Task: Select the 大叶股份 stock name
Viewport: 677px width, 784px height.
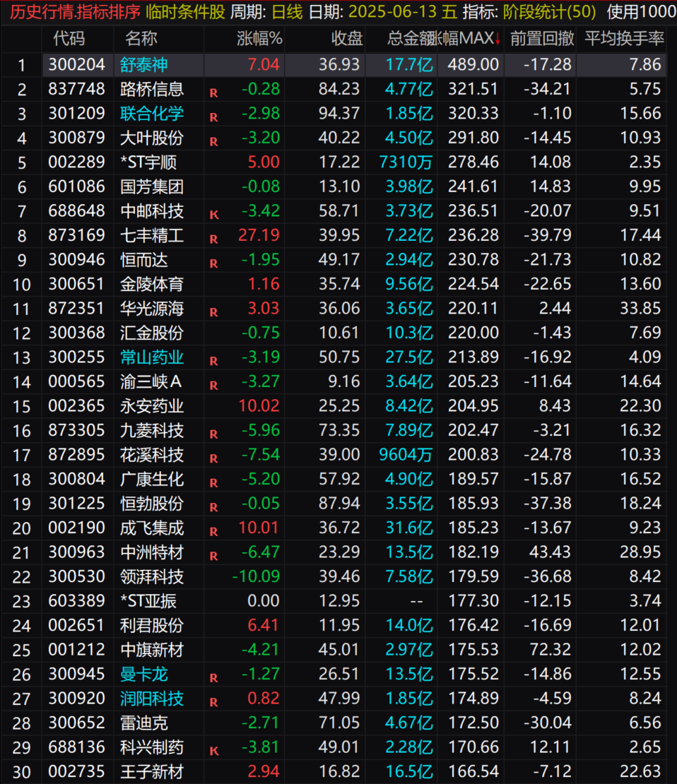Action: click(x=152, y=138)
